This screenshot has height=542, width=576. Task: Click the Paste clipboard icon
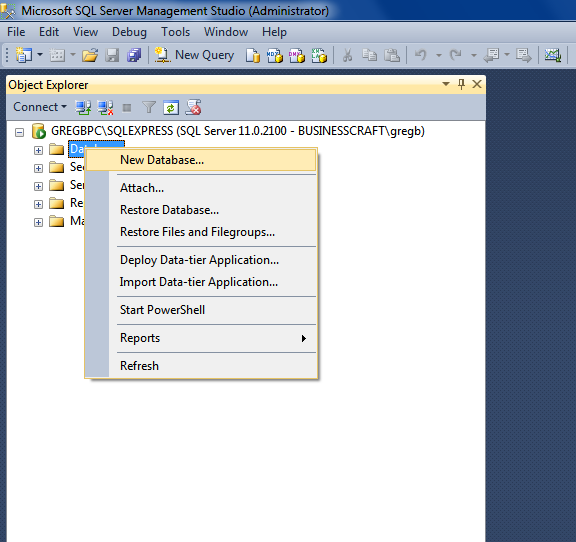pos(392,55)
